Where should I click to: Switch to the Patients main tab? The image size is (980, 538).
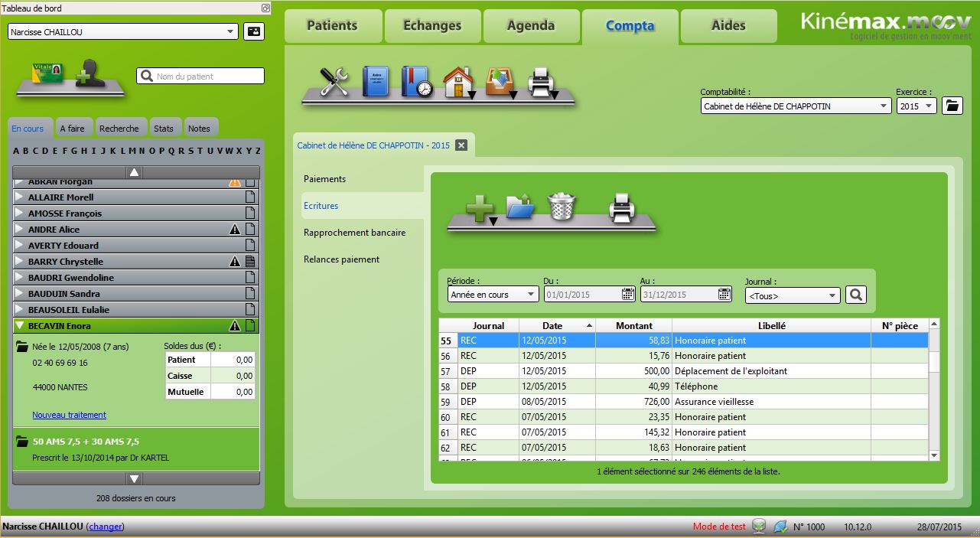[x=332, y=26]
